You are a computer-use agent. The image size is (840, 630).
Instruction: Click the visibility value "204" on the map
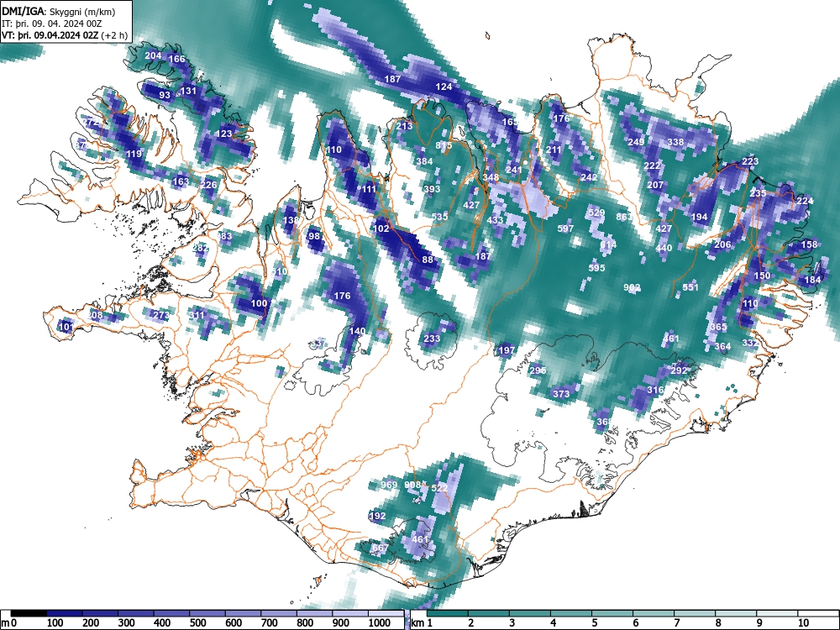(153, 55)
